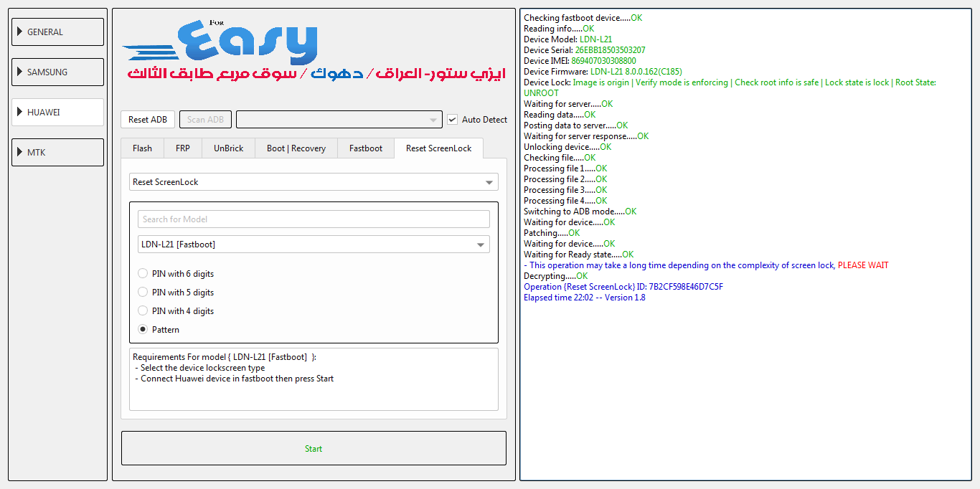Click the UNROOT log text
This screenshot has width=980, height=489.
coord(541,93)
